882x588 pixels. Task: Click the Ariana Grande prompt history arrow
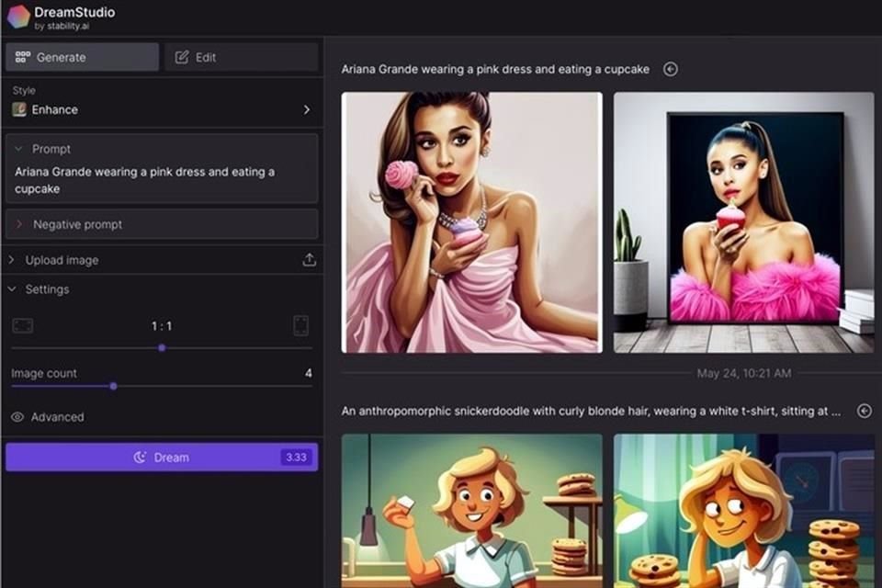tap(670, 68)
